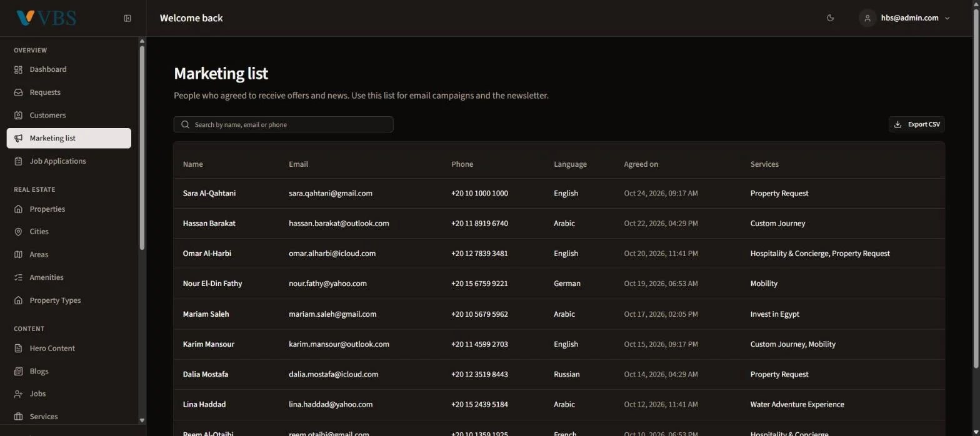The height and width of the screenshot is (436, 980).
Task: Go to Blogs page
Action: point(69,371)
